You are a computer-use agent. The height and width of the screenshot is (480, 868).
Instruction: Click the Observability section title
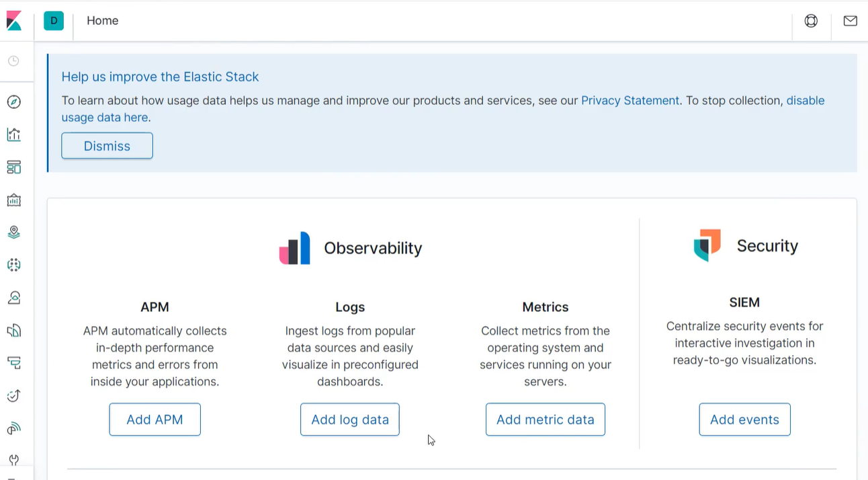pos(373,248)
